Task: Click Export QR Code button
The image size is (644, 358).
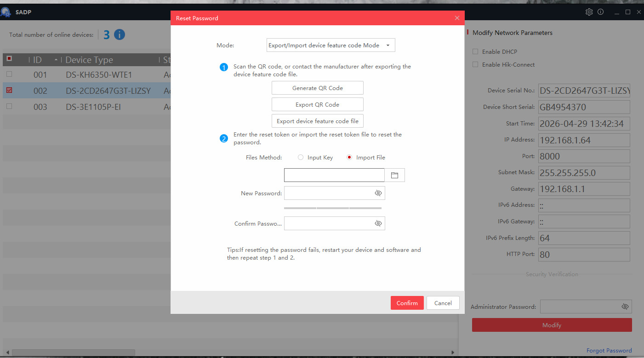Action: click(318, 104)
